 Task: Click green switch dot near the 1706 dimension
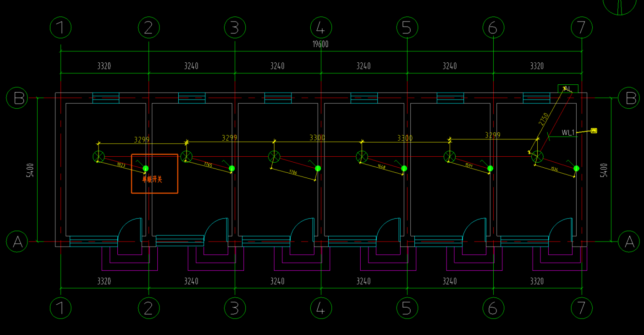coord(318,169)
